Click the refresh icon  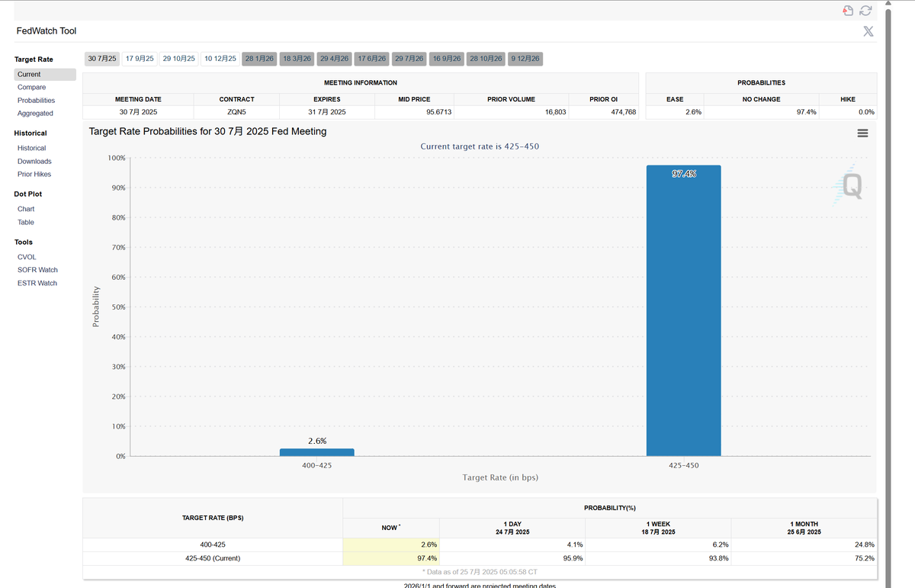(x=865, y=10)
